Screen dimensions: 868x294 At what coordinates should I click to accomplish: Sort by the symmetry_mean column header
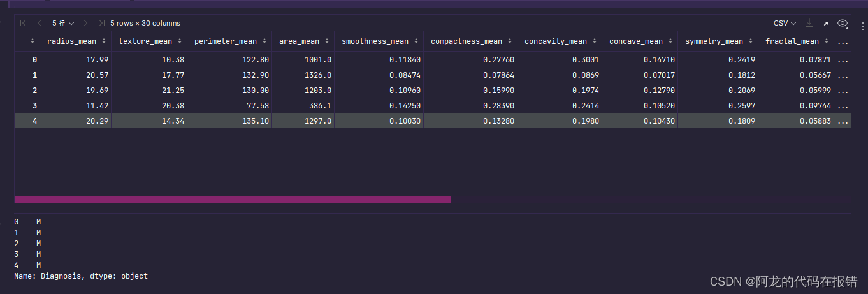(718, 41)
